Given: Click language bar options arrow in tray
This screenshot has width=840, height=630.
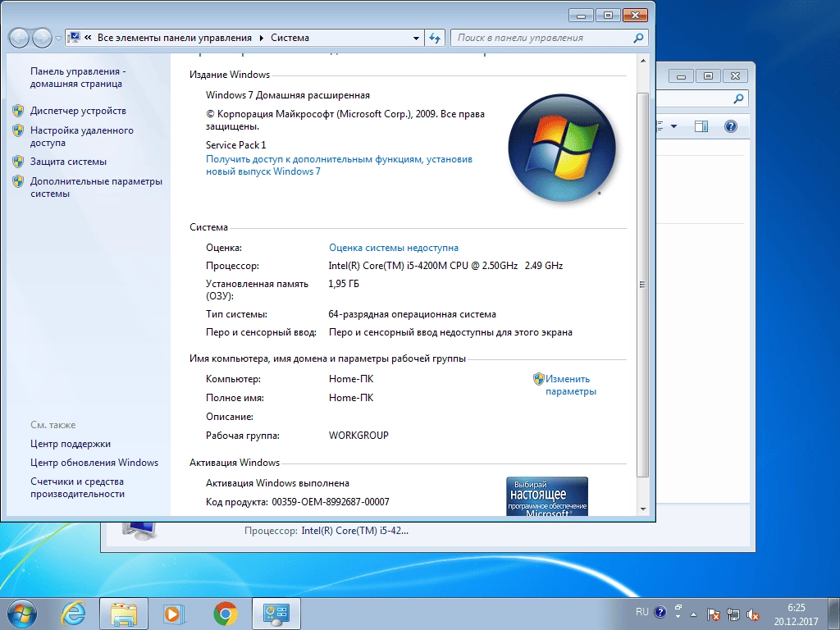Looking at the screenshot, I should (x=678, y=616).
